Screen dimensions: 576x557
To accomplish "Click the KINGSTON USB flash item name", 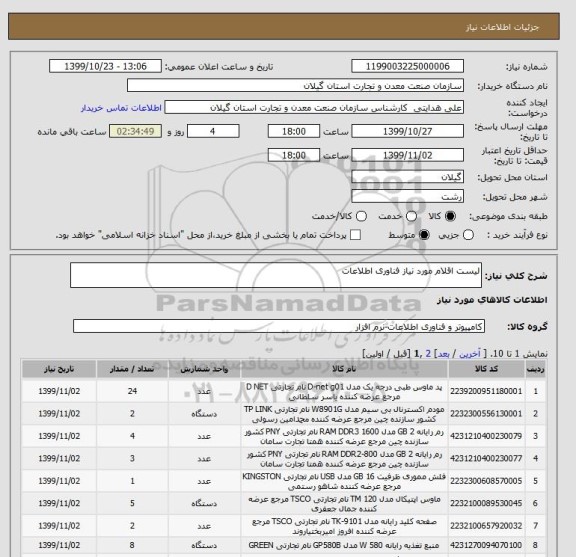I will click(344, 481).
